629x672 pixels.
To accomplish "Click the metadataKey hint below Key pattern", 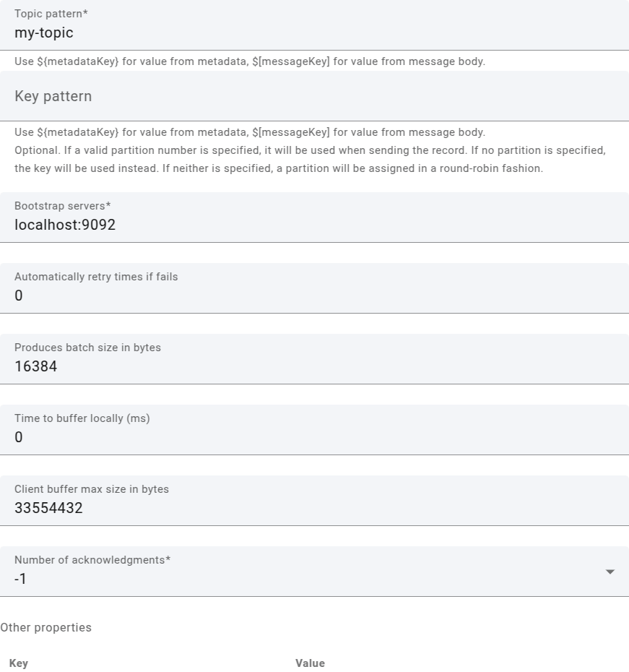I will click(x=250, y=132).
